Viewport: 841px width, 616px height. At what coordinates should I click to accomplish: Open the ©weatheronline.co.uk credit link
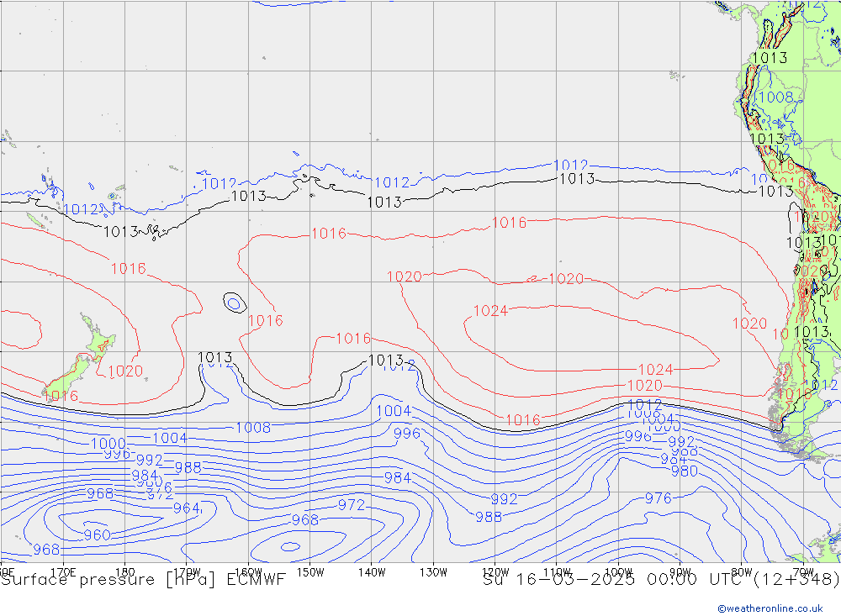[770, 608]
